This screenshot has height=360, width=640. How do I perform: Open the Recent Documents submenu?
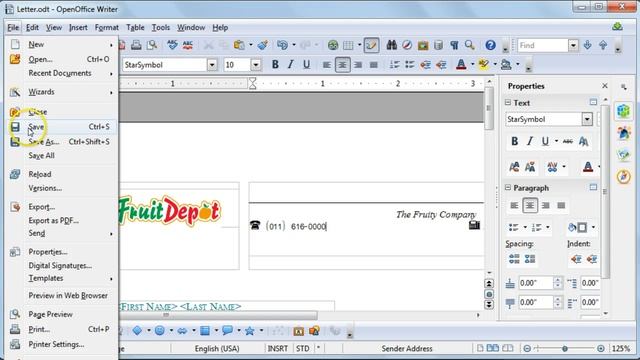tap(61, 73)
